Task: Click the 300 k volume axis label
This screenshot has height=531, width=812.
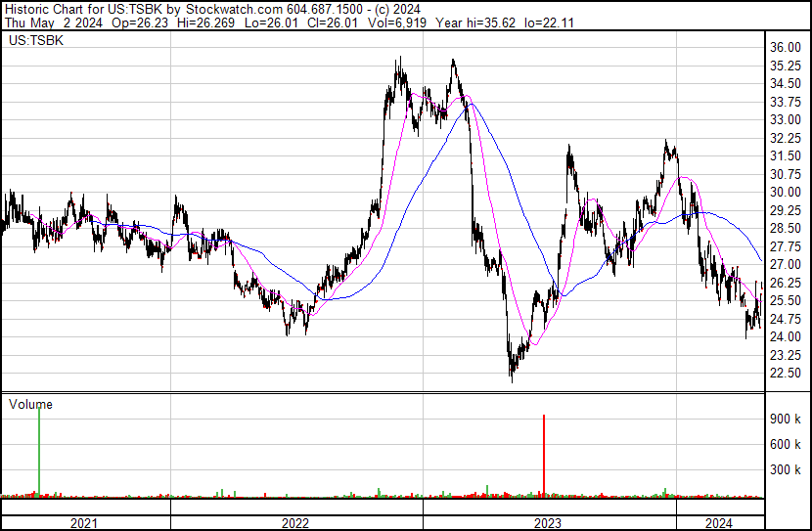Action: (x=786, y=469)
